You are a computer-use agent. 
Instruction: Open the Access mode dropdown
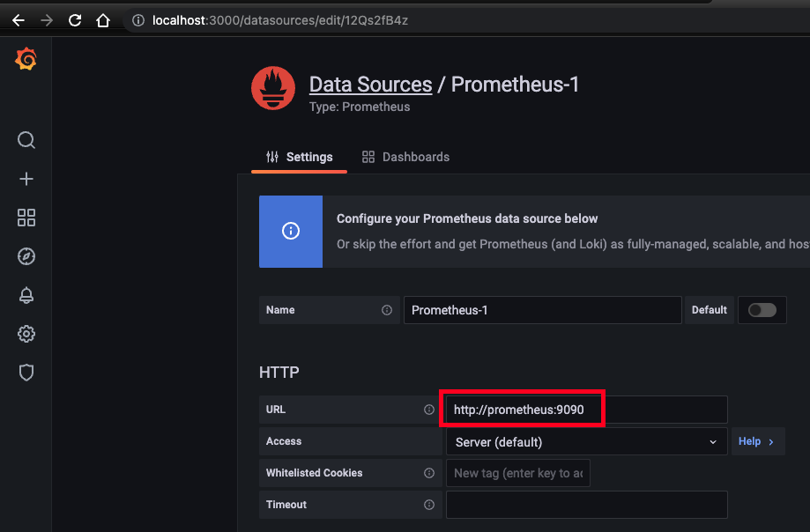point(585,440)
